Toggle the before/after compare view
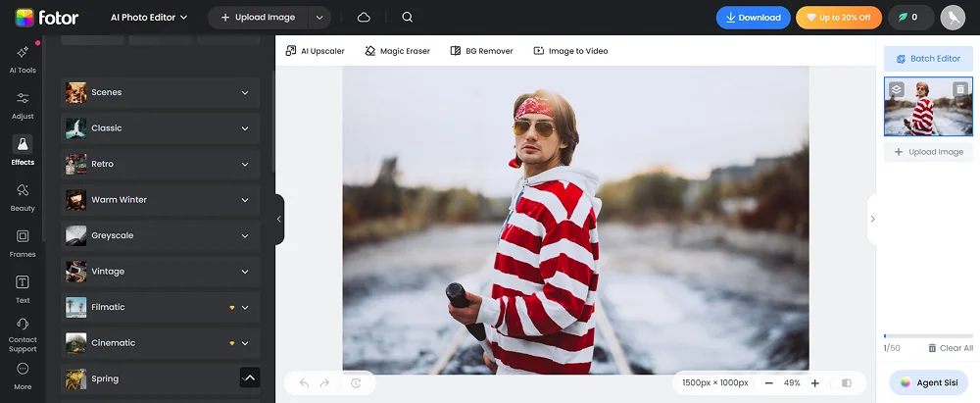The height and width of the screenshot is (403, 980). pyautogui.click(x=847, y=383)
